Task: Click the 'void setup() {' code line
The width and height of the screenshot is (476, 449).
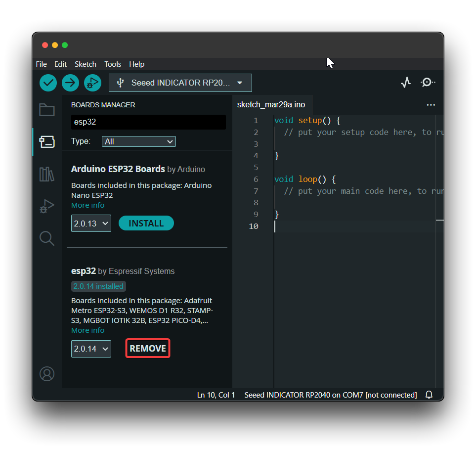Action: [x=307, y=121]
